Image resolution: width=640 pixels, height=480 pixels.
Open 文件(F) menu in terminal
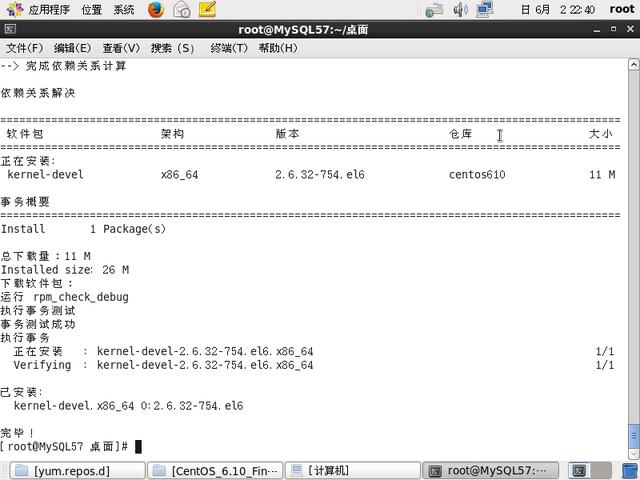pos(24,48)
